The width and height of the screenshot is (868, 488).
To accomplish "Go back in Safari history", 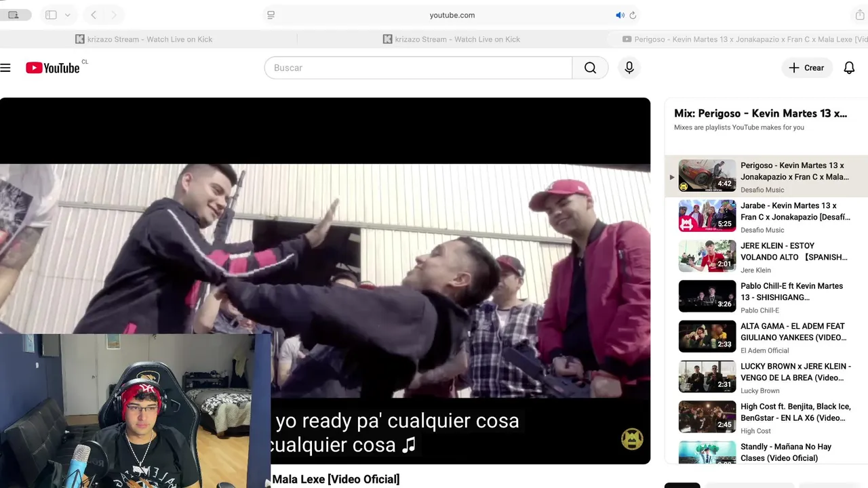I will (x=94, y=15).
